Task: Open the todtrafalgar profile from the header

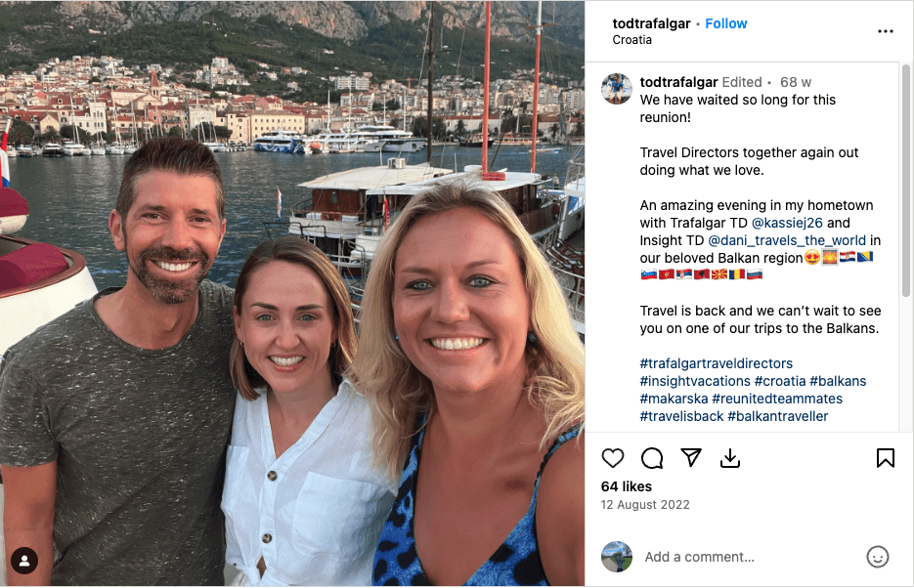Action: pyautogui.click(x=651, y=23)
